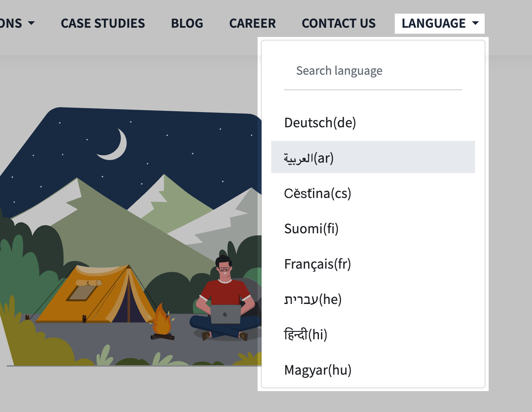Open the Contact Us page
This screenshot has height=412, width=532.
pyautogui.click(x=339, y=24)
